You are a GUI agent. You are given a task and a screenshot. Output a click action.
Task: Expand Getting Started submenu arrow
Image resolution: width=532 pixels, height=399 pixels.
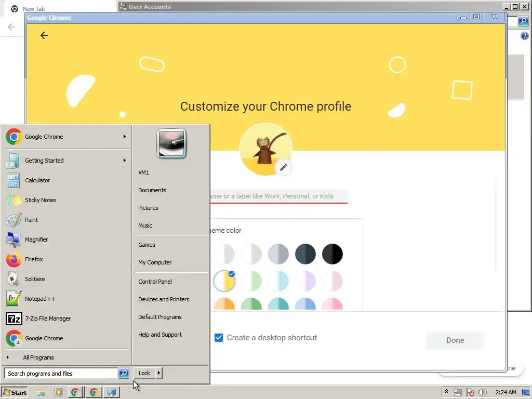pyautogui.click(x=125, y=160)
